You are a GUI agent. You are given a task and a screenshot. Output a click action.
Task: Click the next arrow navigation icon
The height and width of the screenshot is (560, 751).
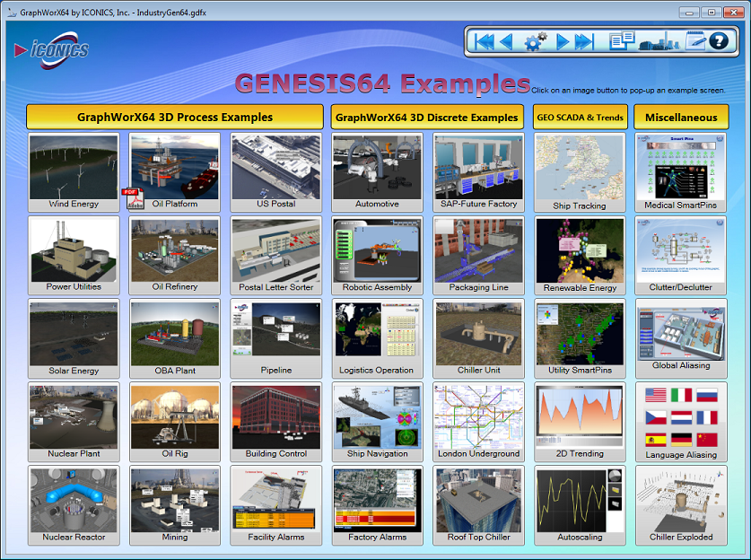point(563,41)
